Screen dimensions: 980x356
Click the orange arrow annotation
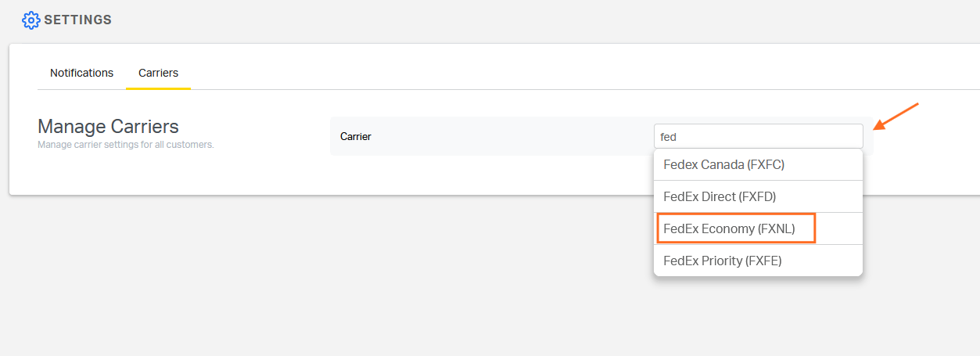click(x=896, y=116)
